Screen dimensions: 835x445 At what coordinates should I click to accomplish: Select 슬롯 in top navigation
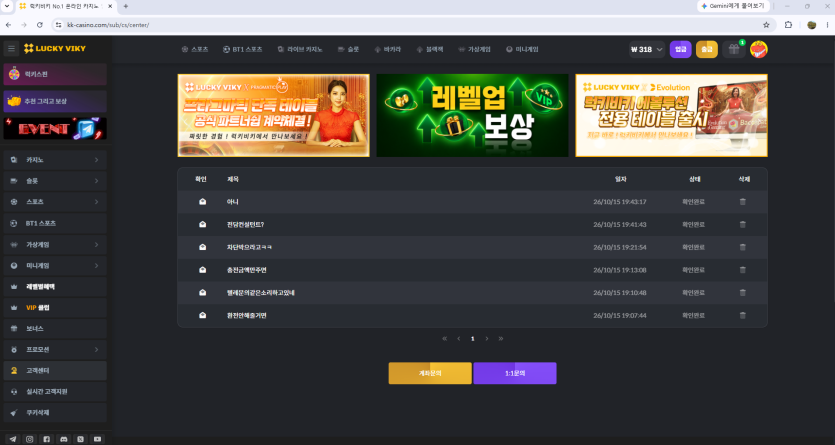[x=348, y=49]
